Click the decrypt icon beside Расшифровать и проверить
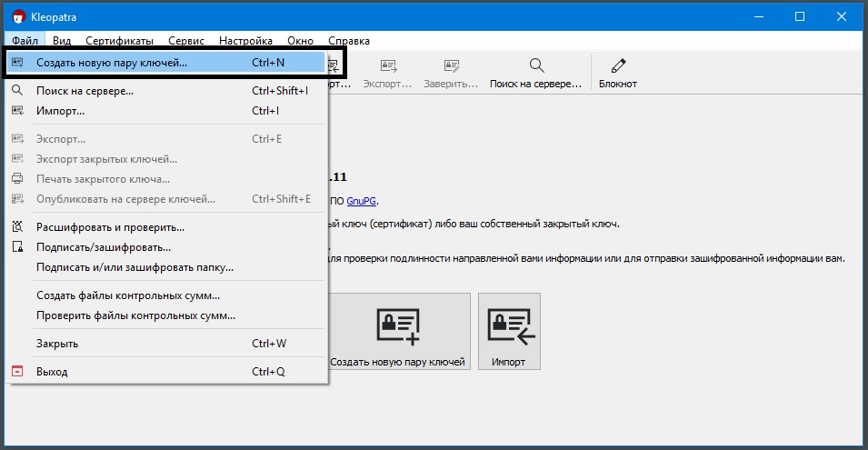This screenshot has width=868, height=450. pos(17,226)
